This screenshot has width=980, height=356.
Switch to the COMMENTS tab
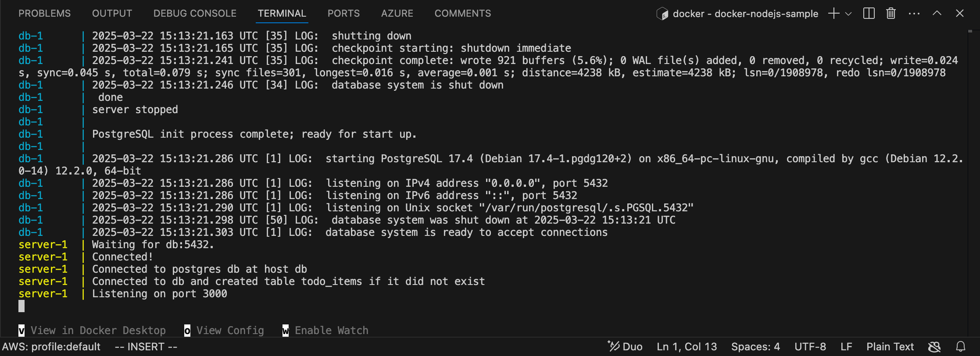[x=463, y=14]
